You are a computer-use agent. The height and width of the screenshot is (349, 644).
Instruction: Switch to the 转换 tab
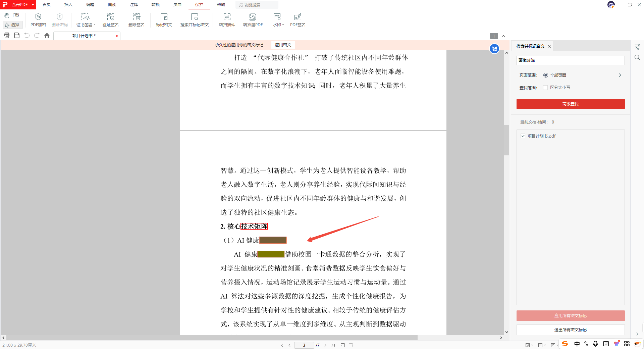pos(156,5)
